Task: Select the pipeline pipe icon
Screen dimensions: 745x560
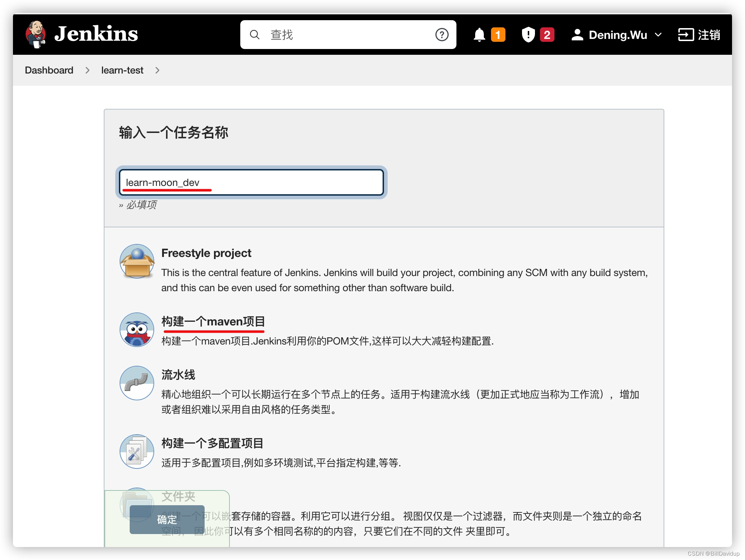Action: point(137,383)
